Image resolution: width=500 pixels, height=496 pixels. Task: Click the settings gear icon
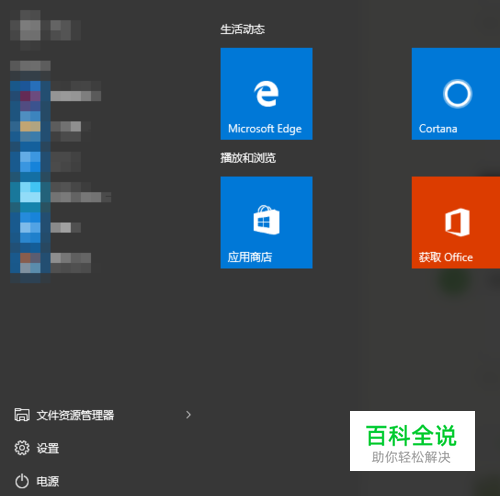click(22, 448)
